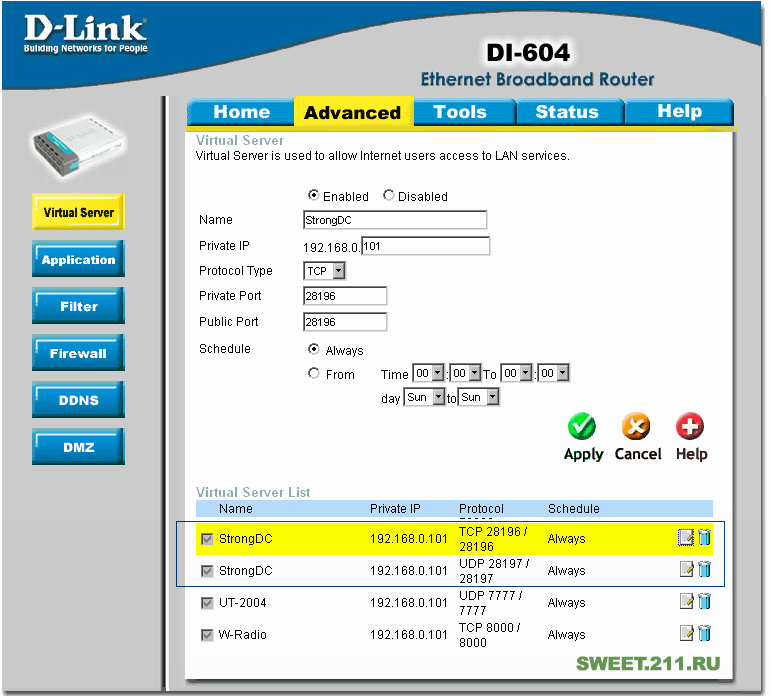The width and height of the screenshot is (770, 696).
Task: Click the Protocol column header
Action: pyautogui.click(x=481, y=508)
